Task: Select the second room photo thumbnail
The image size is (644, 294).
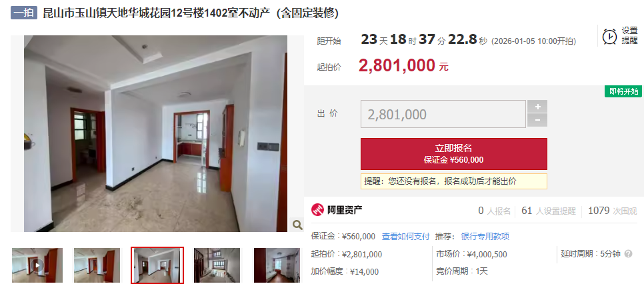Action: (x=97, y=265)
